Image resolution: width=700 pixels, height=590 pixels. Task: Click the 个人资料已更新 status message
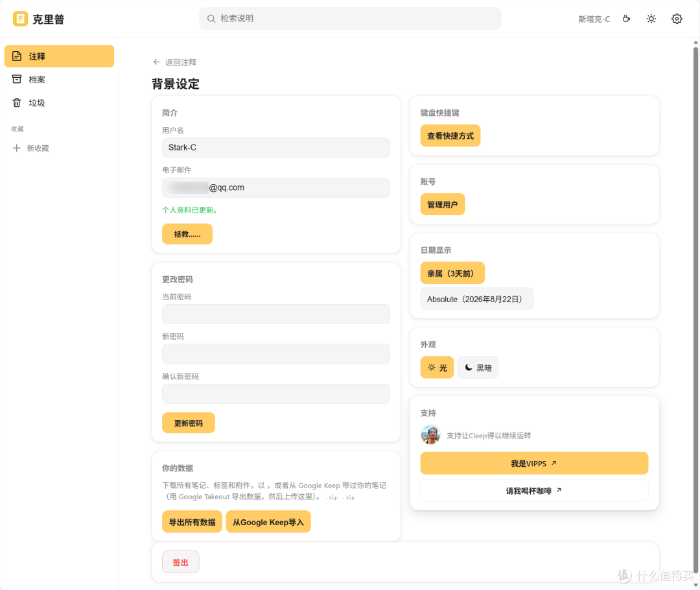(191, 210)
